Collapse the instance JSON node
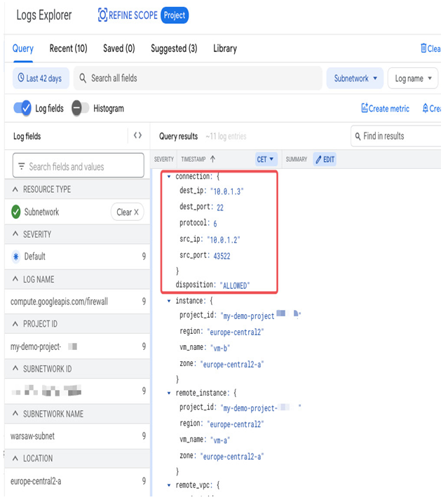Screen dimensions: 448x500 tap(169, 301)
